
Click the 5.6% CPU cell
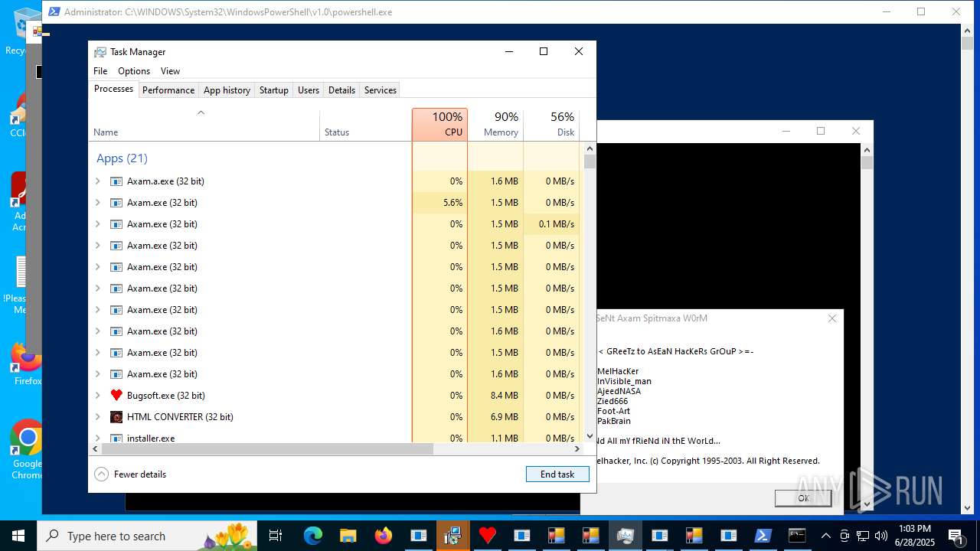point(439,203)
